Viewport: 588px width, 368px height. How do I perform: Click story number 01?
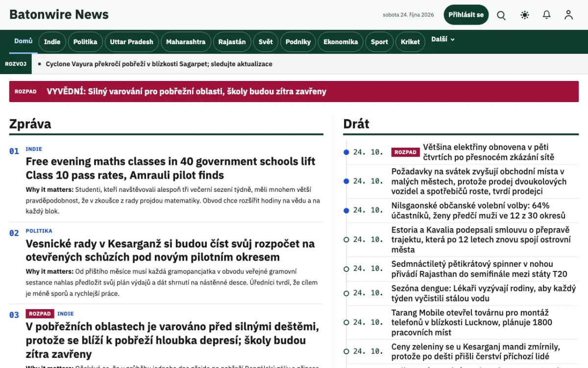[x=14, y=151]
